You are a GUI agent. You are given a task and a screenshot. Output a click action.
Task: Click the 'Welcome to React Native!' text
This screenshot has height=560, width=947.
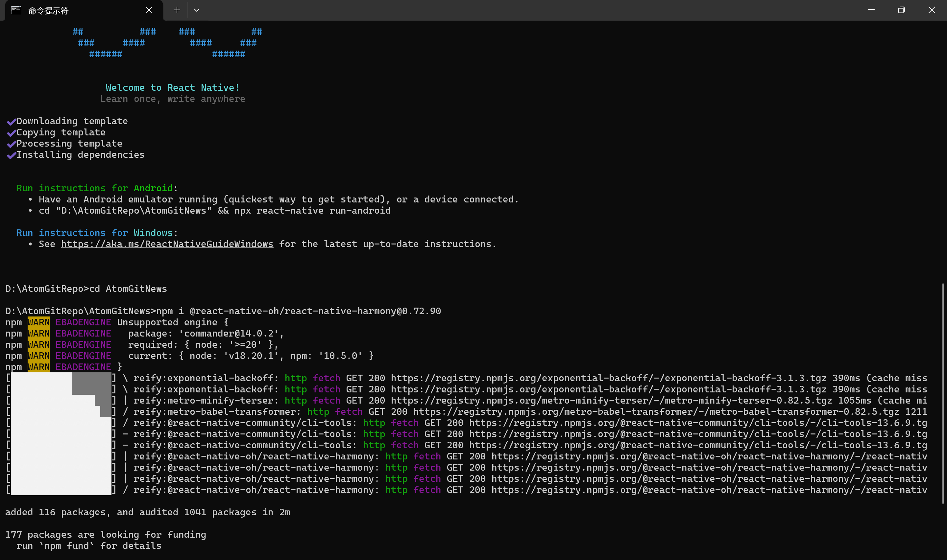173,87
